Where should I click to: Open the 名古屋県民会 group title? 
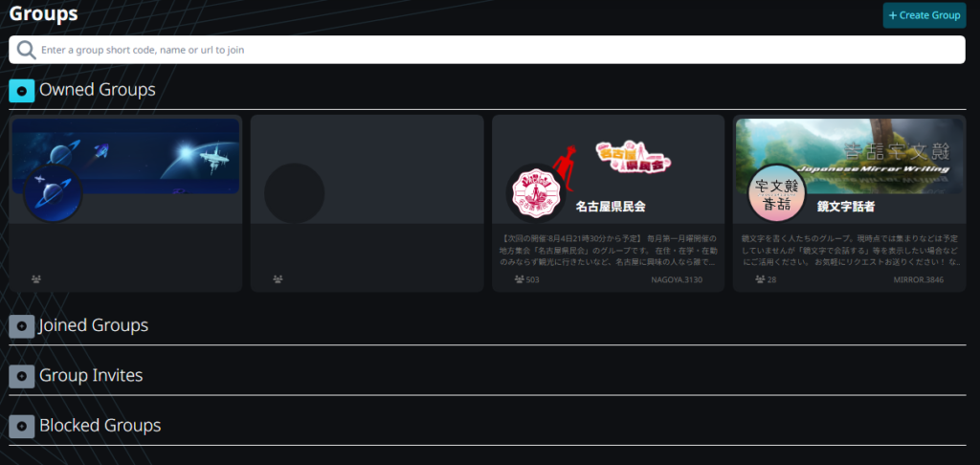click(611, 206)
